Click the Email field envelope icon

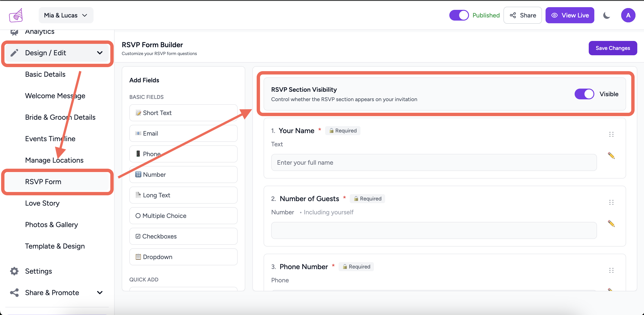(138, 133)
